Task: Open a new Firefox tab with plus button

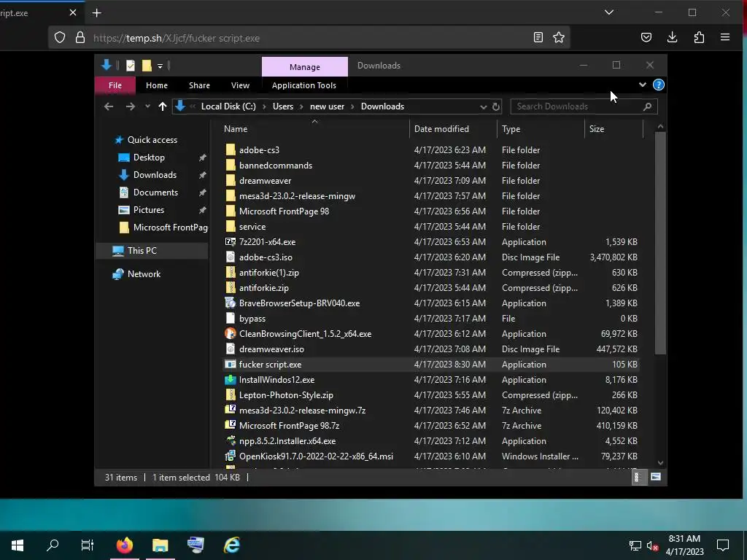Action: [x=97, y=13]
